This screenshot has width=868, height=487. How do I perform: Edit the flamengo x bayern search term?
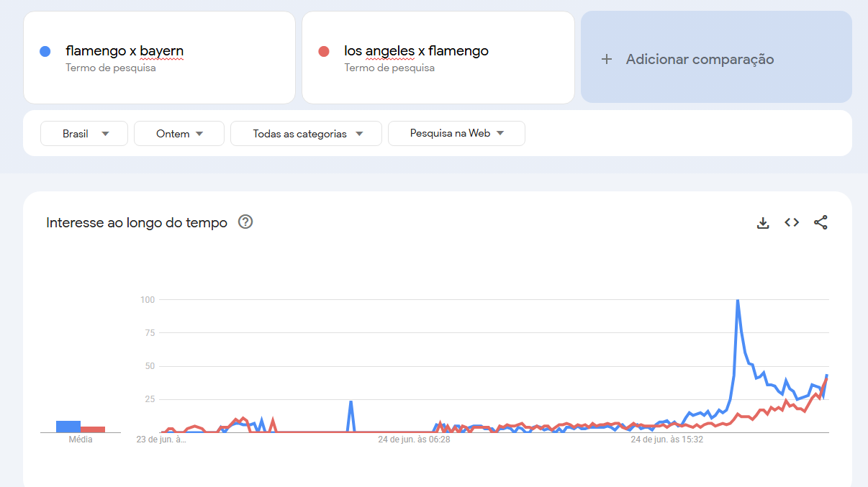125,51
